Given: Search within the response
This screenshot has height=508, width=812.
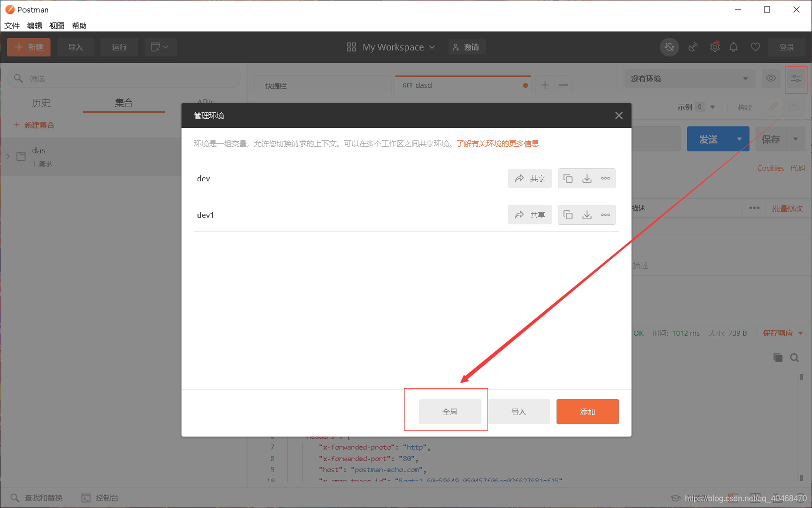Looking at the screenshot, I should click(794, 358).
